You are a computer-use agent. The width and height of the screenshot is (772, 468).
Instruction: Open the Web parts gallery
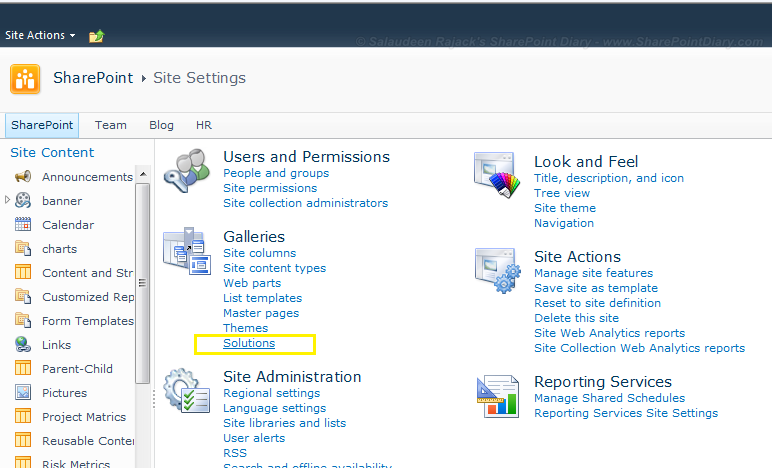pyautogui.click(x=252, y=283)
